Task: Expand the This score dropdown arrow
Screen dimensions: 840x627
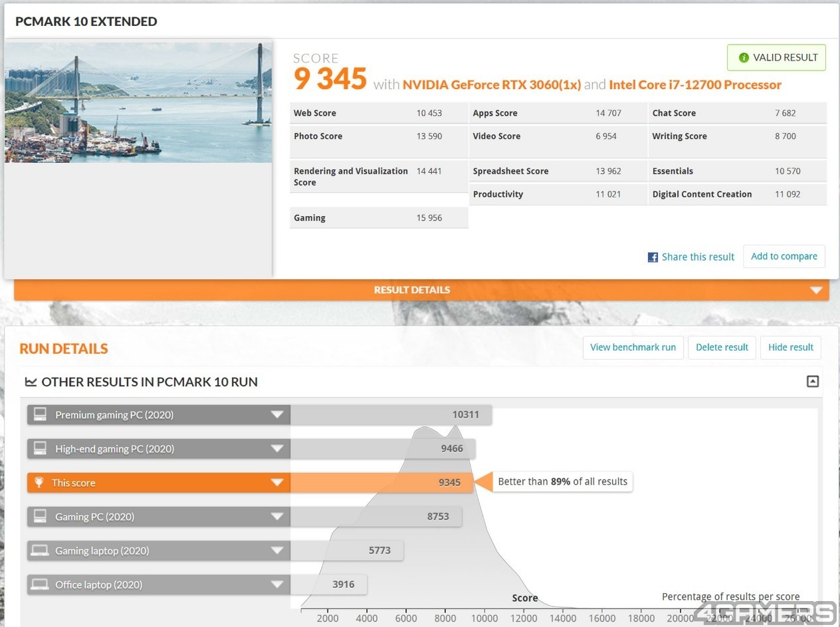Action: tap(277, 483)
